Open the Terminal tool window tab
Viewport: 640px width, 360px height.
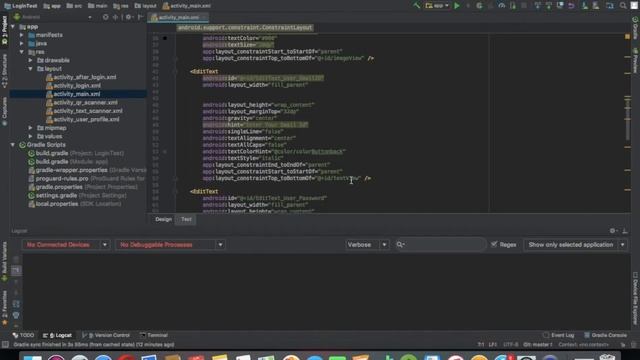click(x=153, y=336)
